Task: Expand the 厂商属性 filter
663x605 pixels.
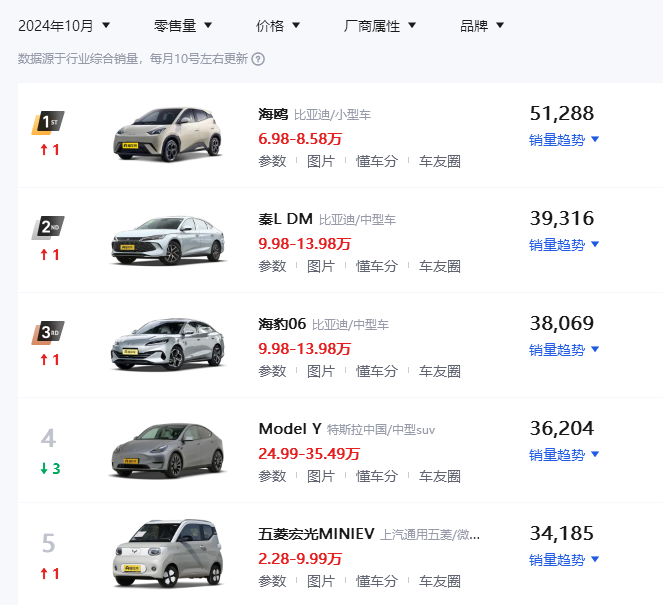Action: tap(380, 25)
